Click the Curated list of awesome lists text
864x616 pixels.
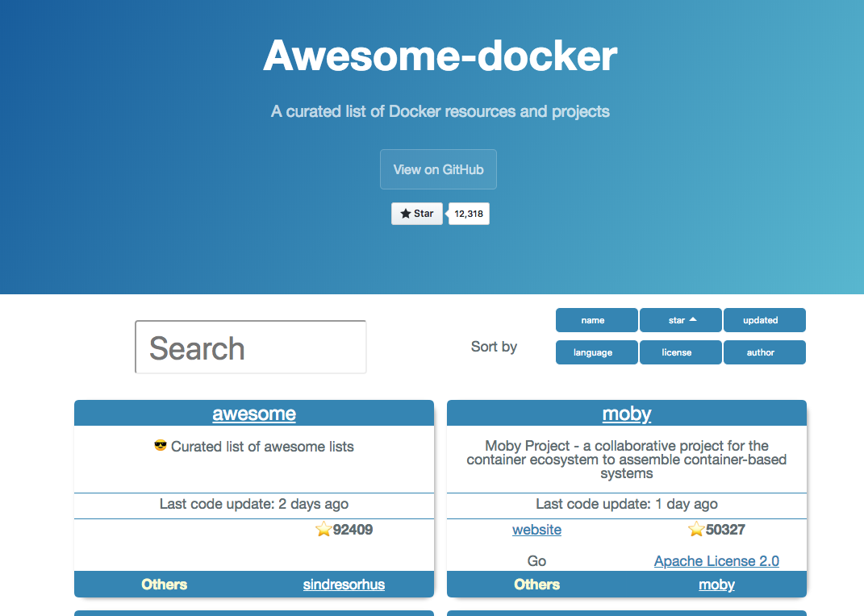pyautogui.click(x=262, y=447)
